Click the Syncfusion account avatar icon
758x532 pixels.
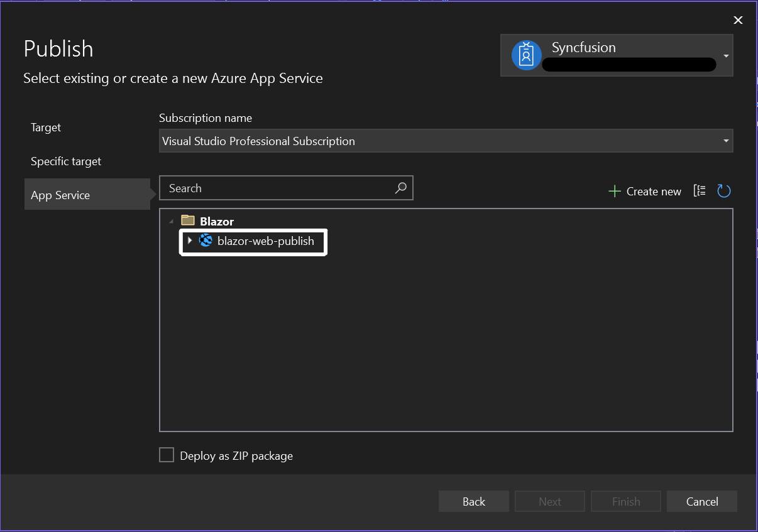pos(525,55)
